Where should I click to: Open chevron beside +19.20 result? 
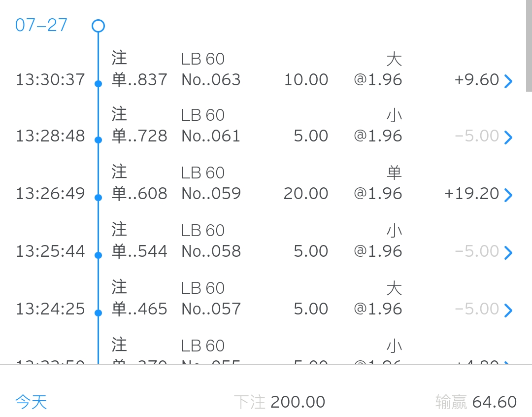tap(508, 195)
